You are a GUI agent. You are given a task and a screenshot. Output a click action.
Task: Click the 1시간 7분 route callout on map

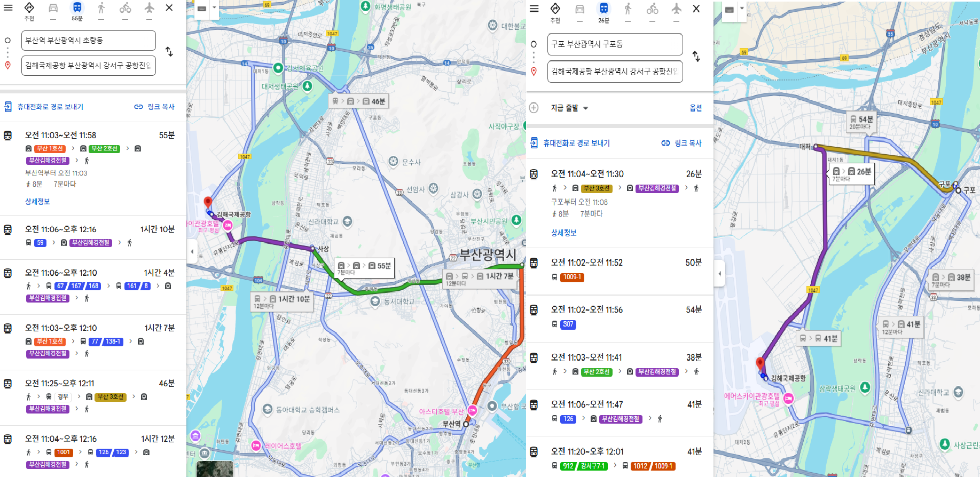[x=480, y=279]
